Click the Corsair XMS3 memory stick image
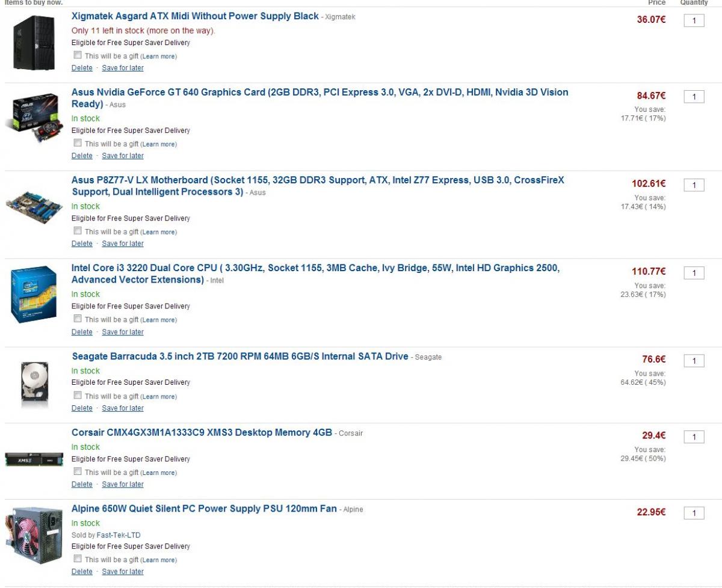This screenshot has width=722, height=588. click(x=34, y=459)
